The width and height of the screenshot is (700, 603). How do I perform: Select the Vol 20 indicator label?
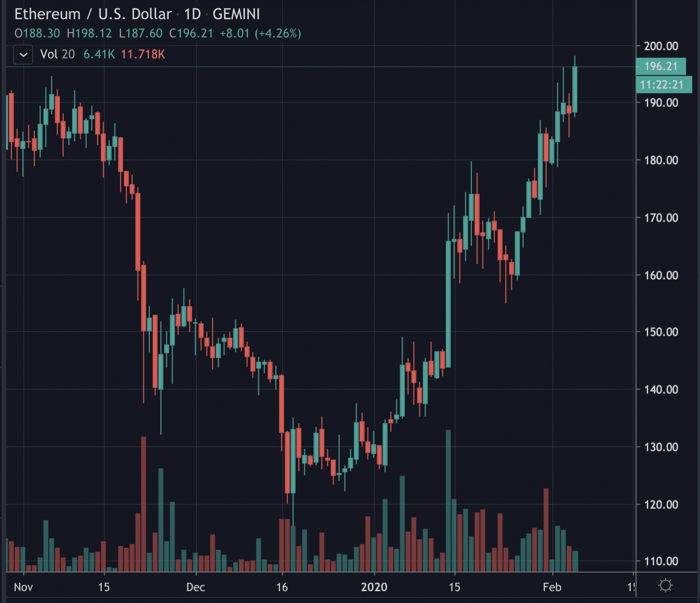(58, 54)
